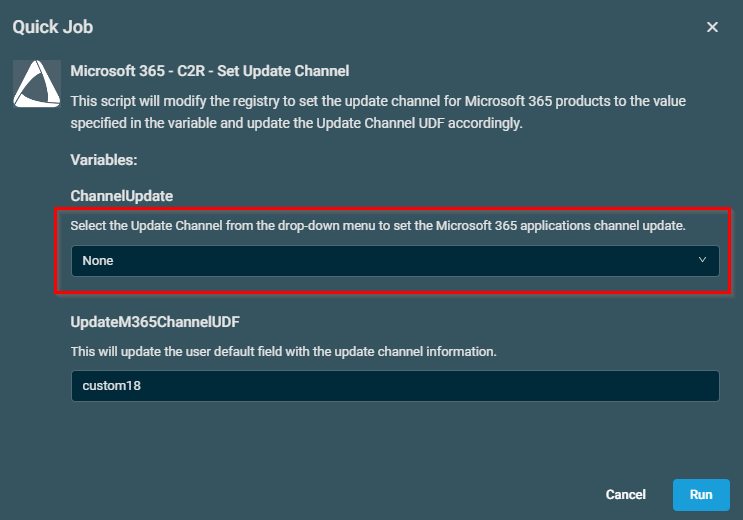Click the 'user default field' help text
This screenshot has width=743, height=520.
coord(283,352)
